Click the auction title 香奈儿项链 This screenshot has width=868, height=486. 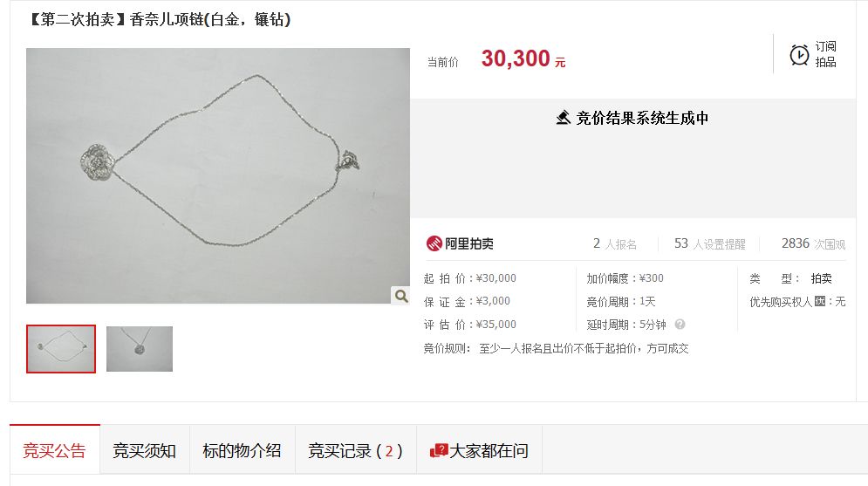pyautogui.click(x=160, y=19)
